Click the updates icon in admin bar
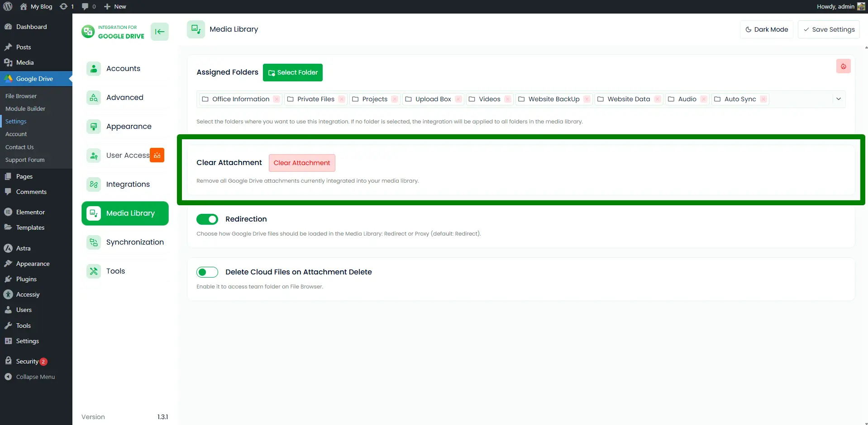This screenshot has width=868, height=425. [66, 6]
